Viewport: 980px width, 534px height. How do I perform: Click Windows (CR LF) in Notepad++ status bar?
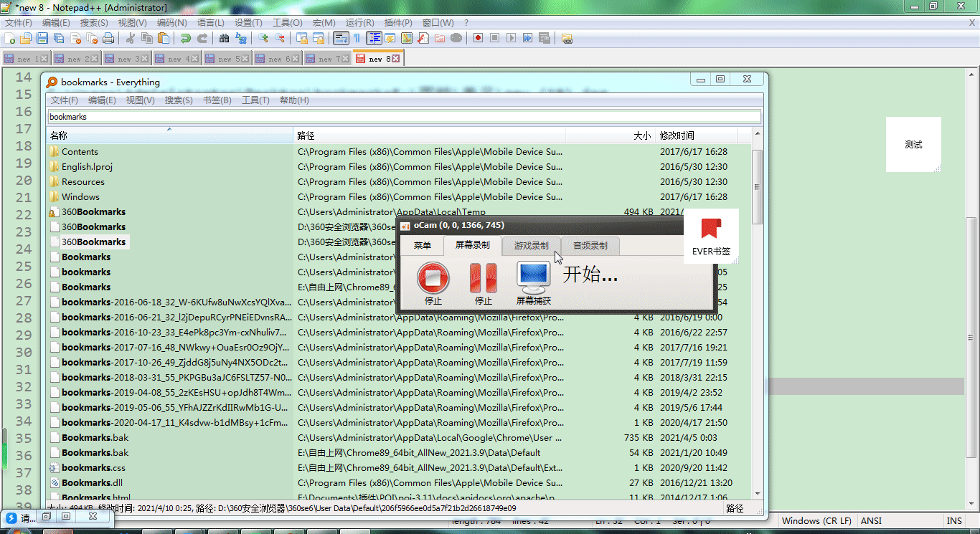816,521
